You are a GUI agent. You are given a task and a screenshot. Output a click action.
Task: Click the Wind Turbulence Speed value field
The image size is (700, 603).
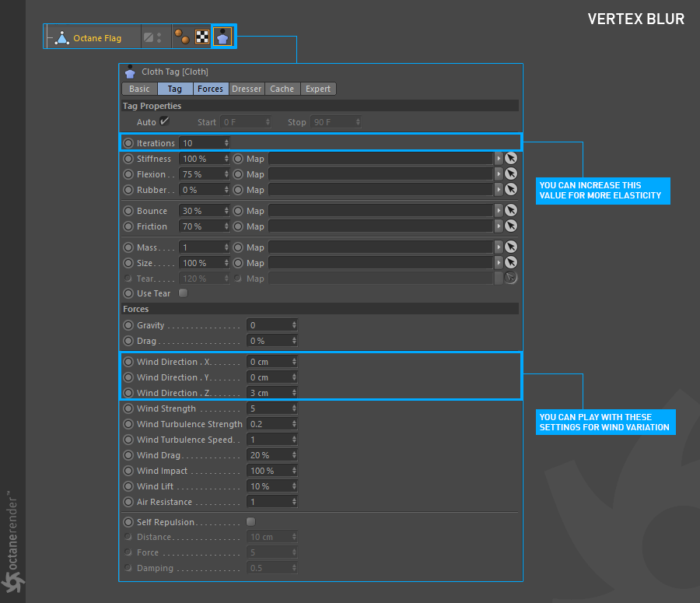pyautogui.click(x=272, y=440)
